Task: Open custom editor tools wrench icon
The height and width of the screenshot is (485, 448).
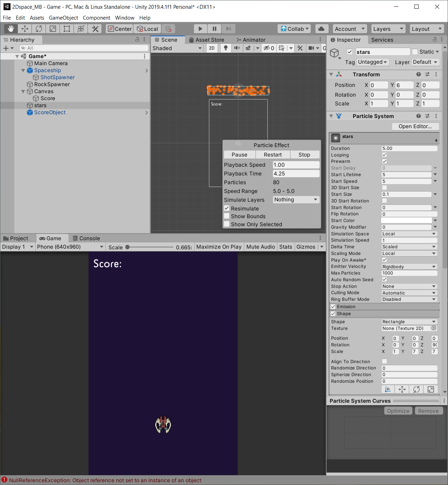Action: tap(95, 29)
